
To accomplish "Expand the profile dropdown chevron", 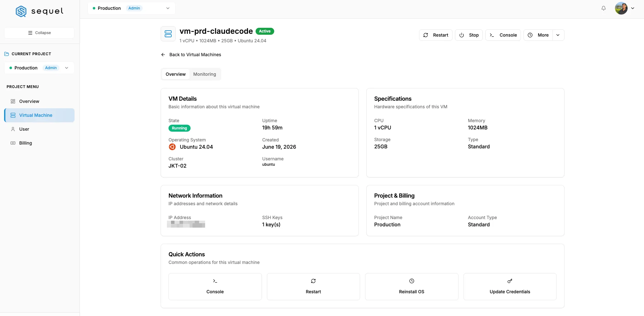I will (633, 8).
